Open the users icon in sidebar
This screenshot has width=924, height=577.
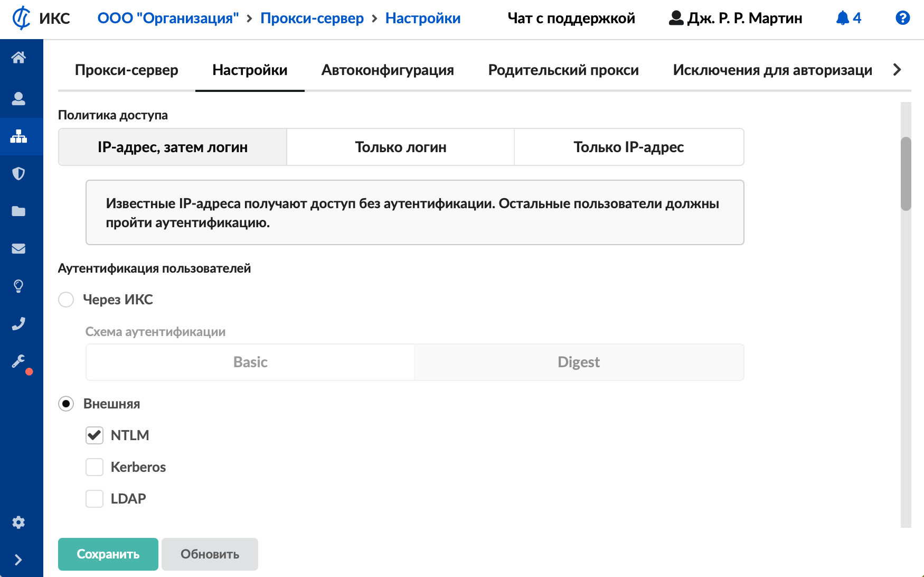point(18,99)
